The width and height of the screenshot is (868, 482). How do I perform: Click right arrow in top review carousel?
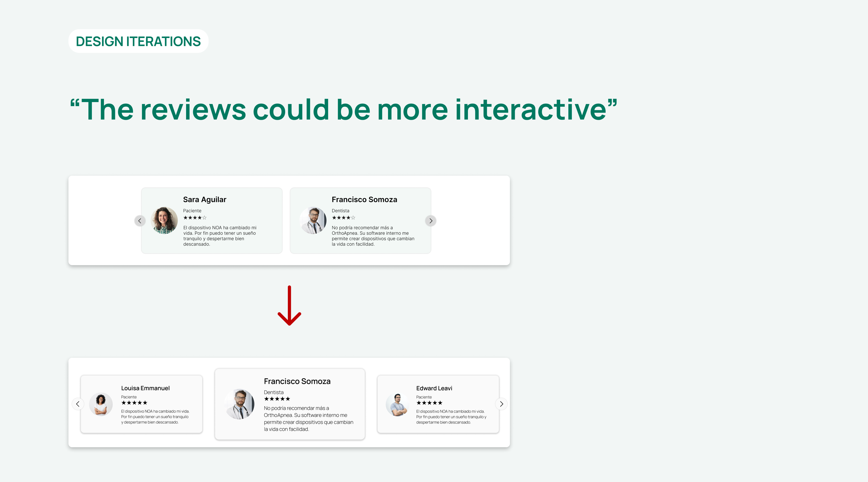(431, 221)
